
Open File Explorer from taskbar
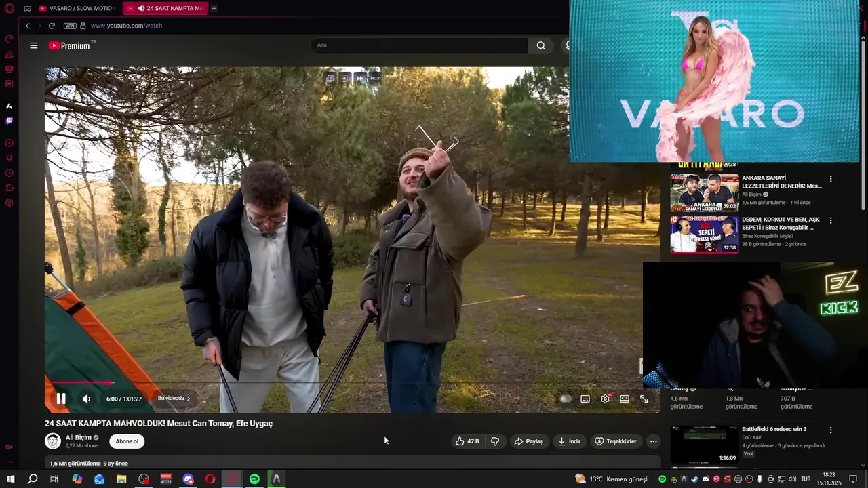(x=121, y=479)
